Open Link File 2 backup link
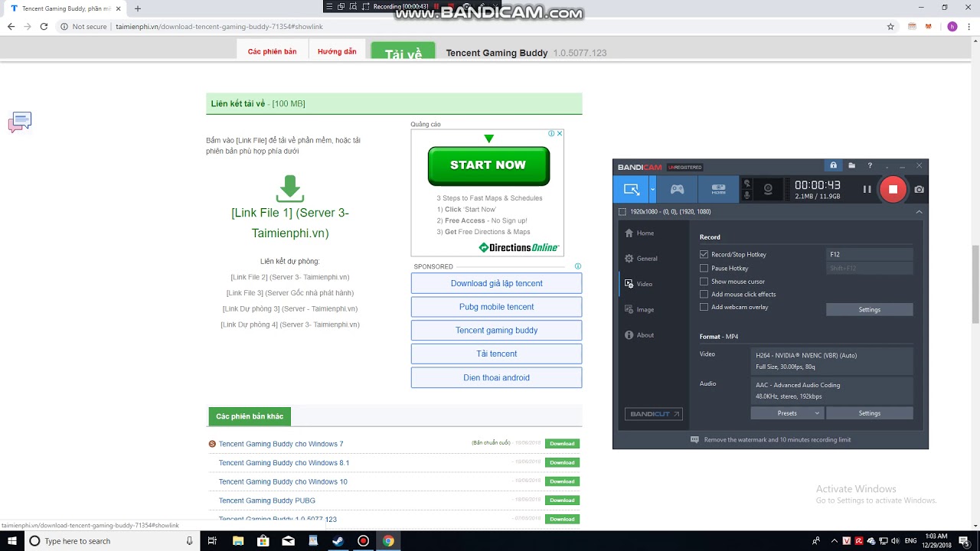This screenshot has width=980, height=551. [290, 277]
